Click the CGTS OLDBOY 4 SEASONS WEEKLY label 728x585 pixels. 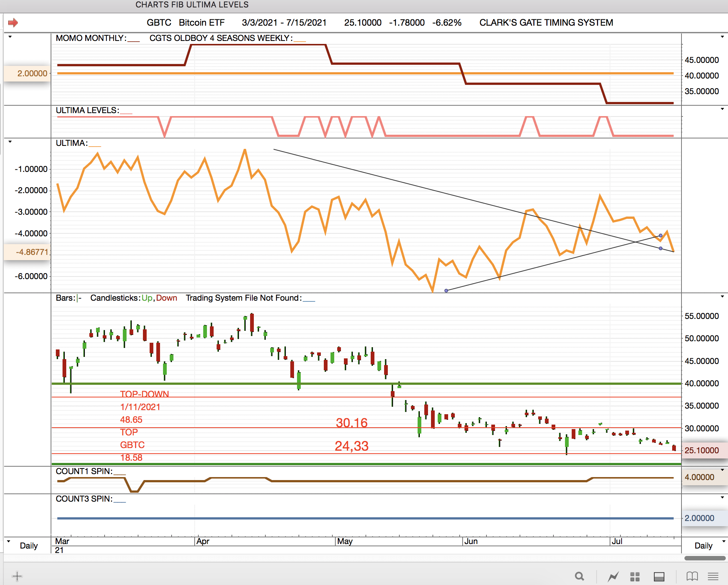220,38
